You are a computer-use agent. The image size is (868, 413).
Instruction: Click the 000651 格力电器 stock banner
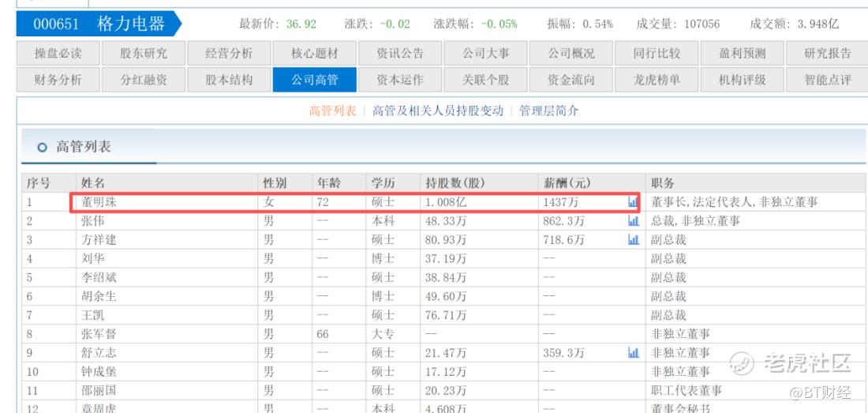pos(99,24)
